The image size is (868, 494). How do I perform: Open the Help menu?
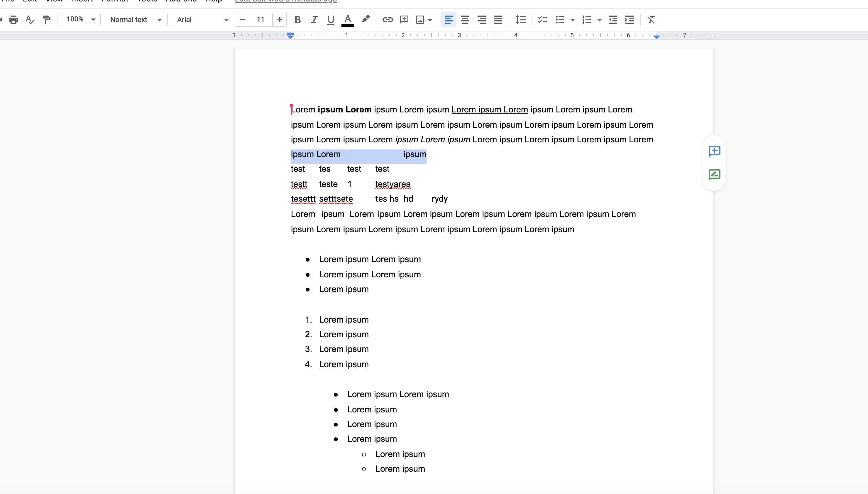point(213,1)
